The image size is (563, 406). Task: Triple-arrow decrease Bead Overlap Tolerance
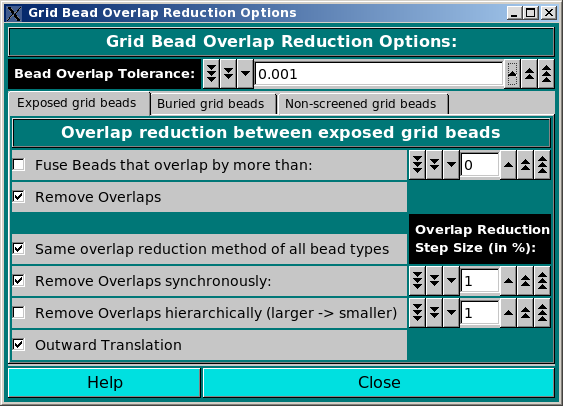(x=211, y=74)
